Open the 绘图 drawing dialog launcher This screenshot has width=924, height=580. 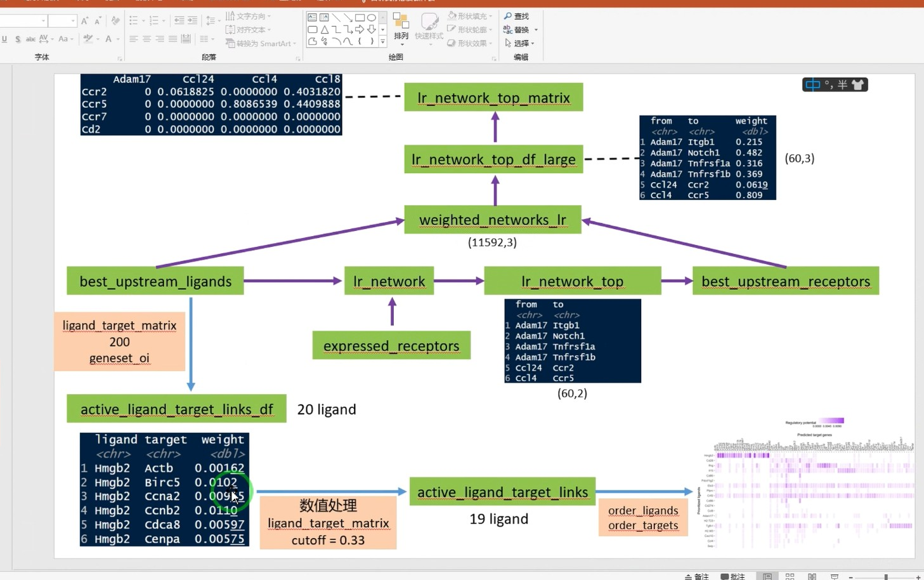click(x=494, y=59)
